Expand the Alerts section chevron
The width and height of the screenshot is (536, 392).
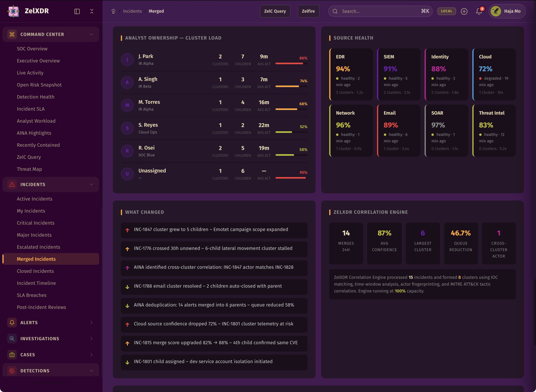[x=91, y=323]
